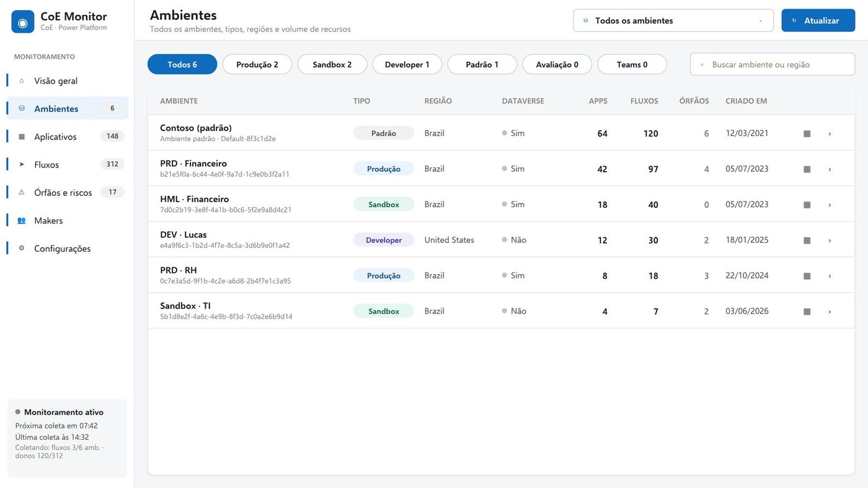Sort by ÓRFÃOS column header
Viewport: 868px width, 488px height.
coord(694,101)
